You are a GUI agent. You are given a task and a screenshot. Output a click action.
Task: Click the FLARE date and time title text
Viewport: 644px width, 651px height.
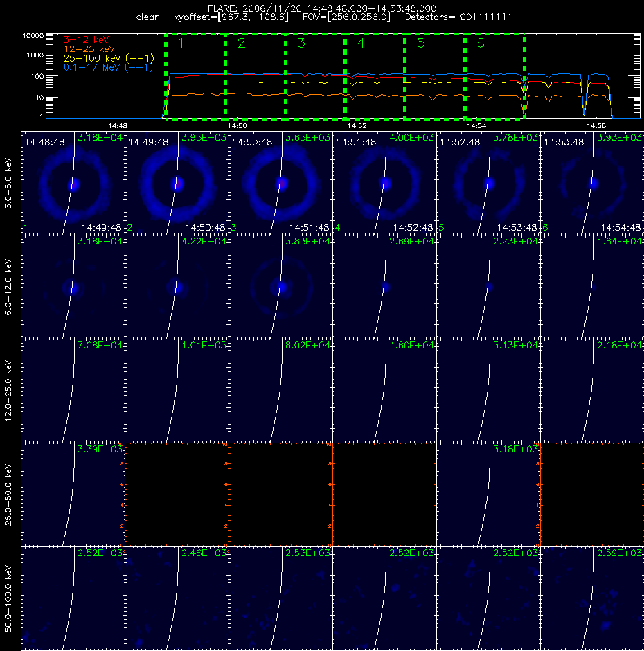322,8
